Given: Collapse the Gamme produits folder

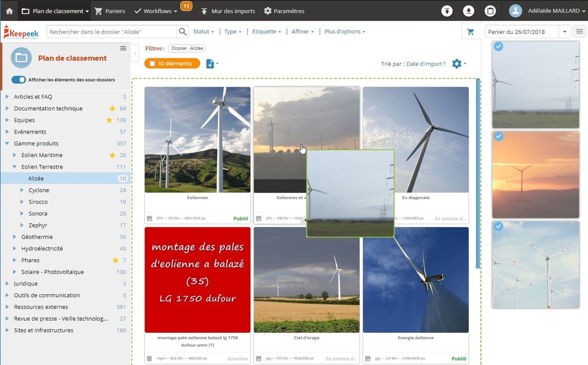Looking at the screenshot, I should coord(7,143).
